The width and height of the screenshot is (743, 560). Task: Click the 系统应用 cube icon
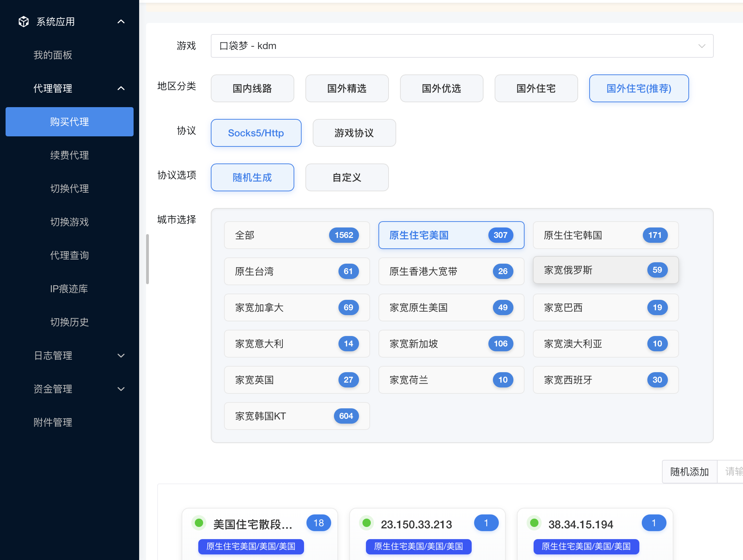tap(23, 21)
